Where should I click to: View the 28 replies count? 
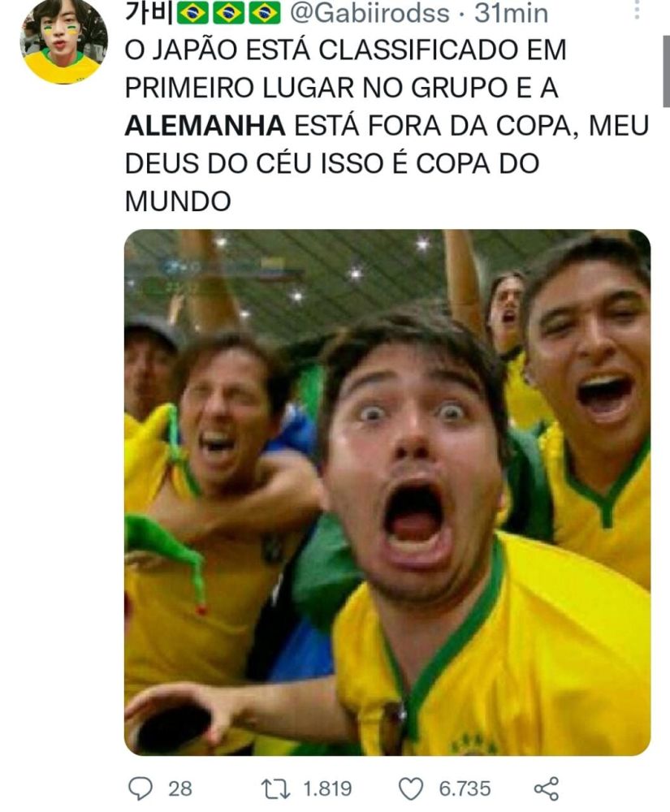pyautogui.click(x=180, y=789)
